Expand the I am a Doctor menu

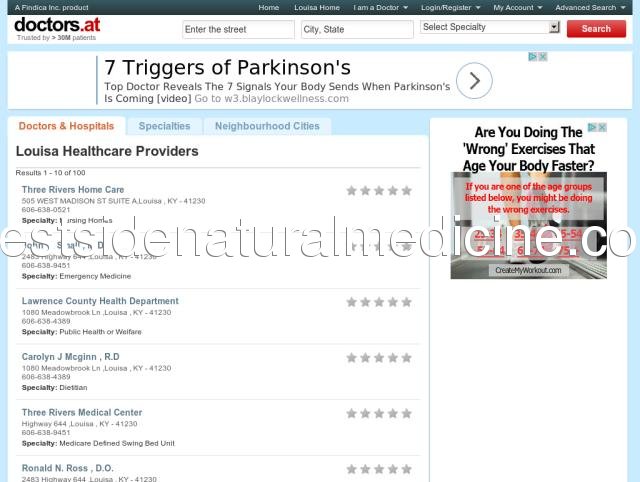[380, 7]
